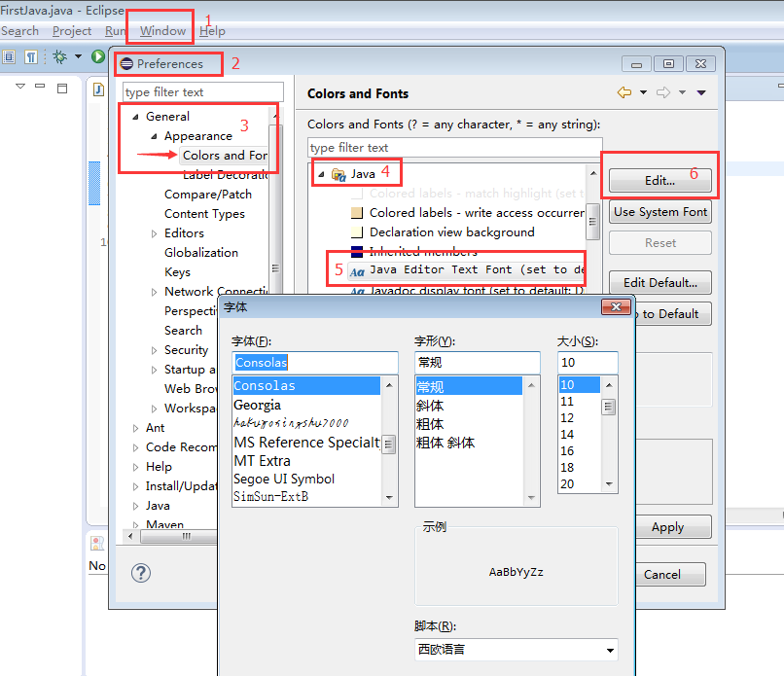This screenshot has width=784, height=676.
Task: Click the Java category folder icon
Action: [x=339, y=174]
